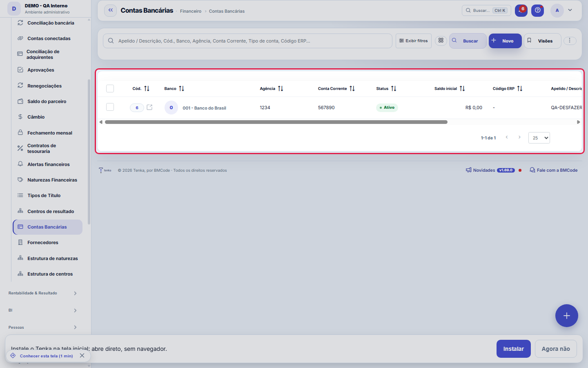The height and width of the screenshot is (368, 588).
Task: Sort by Agência column arrows
Action: [281, 89]
